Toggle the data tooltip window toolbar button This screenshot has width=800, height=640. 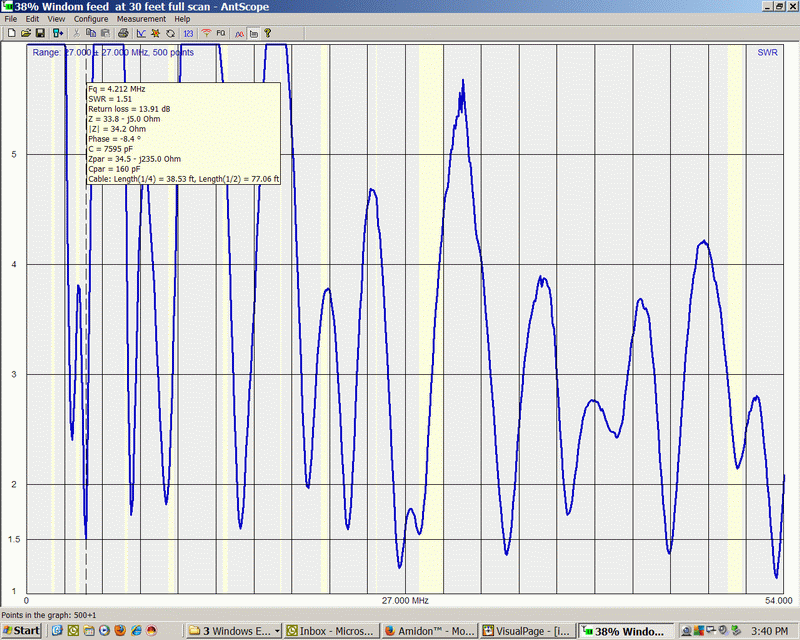pos(253,33)
